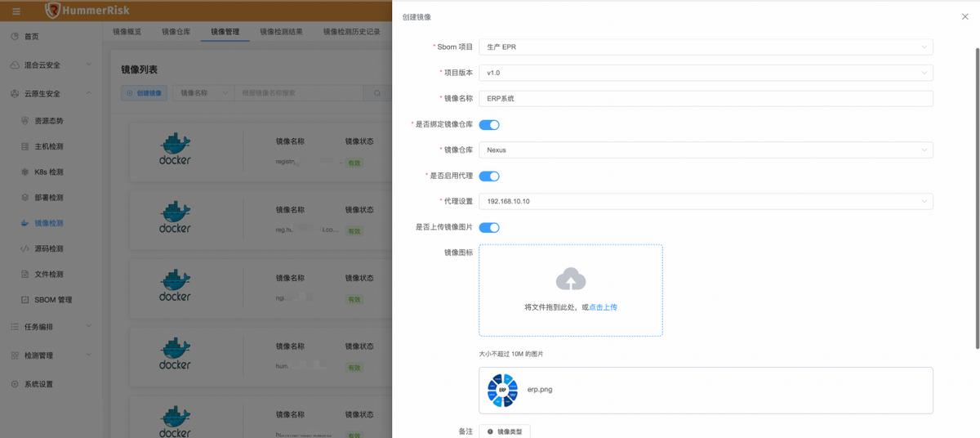Image resolution: width=980 pixels, height=438 pixels.
Task: Click the 云原生安全 sidebar icon
Action: pyautogui.click(x=16, y=94)
